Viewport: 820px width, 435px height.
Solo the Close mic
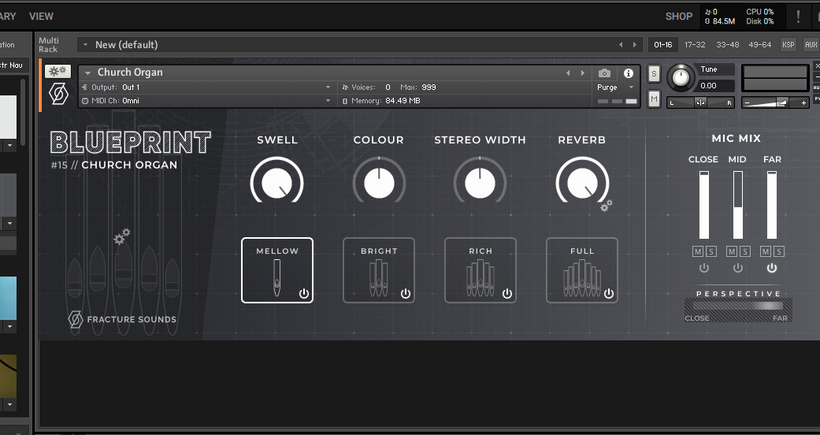click(x=711, y=252)
